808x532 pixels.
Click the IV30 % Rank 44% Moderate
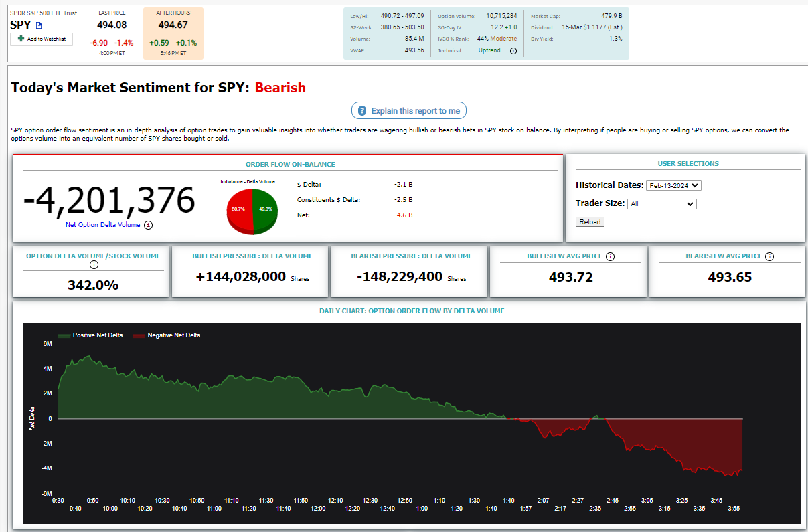pos(497,39)
